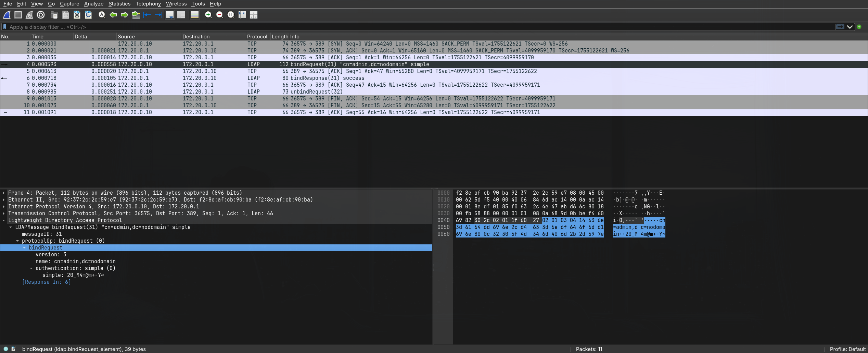Follow the Response In: 6 link
This screenshot has height=353, width=868.
[x=47, y=282]
